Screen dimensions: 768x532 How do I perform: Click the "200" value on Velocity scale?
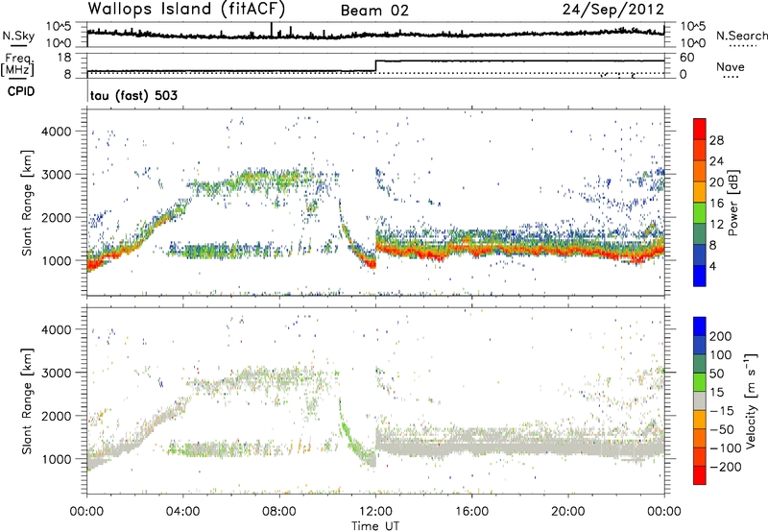tap(721, 336)
